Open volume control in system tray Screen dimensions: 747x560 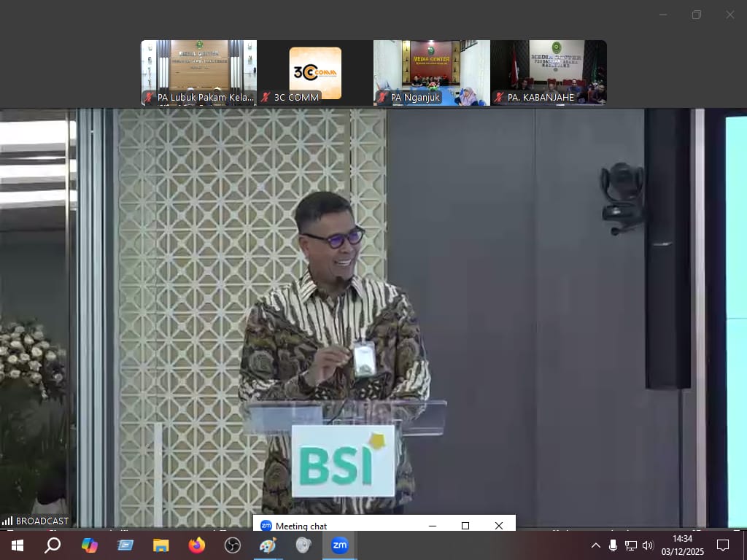click(x=648, y=545)
